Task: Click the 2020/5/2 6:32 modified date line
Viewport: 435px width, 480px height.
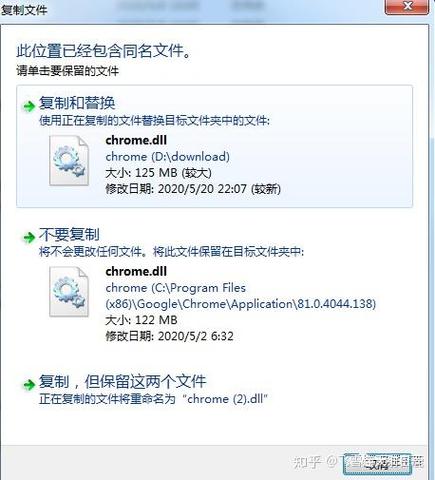Action: coord(169,336)
